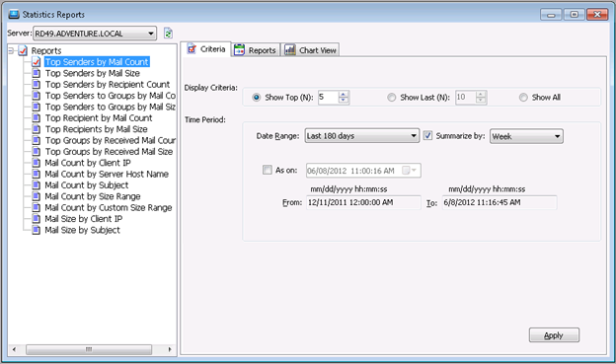
Task: Open the Server dropdown list
Action: tap(151, 34)
